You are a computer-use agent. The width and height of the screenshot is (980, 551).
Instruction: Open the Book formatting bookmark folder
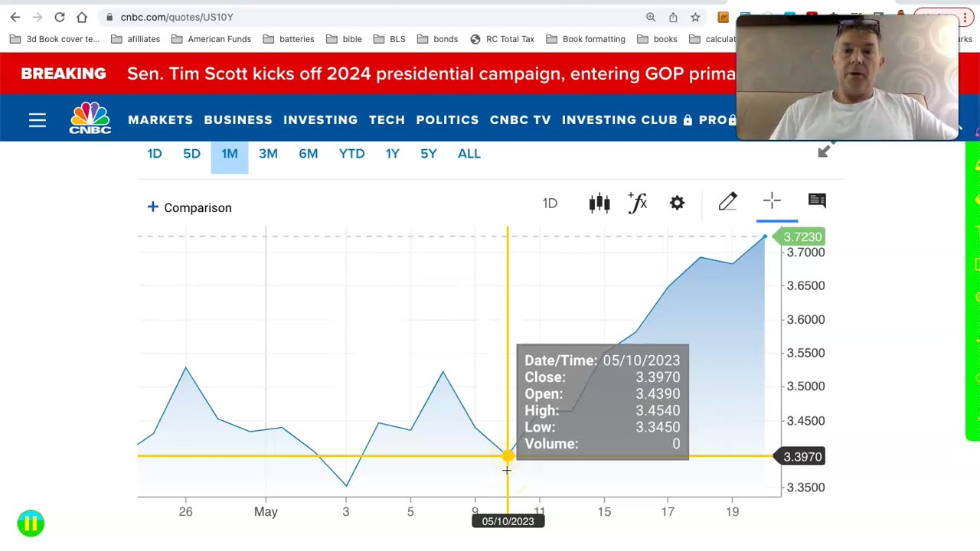[x=586, y=39]
